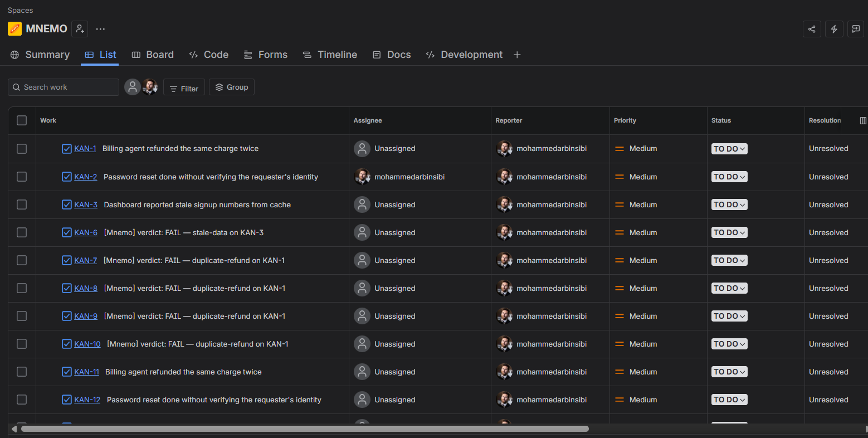Check the box for KAN-11 row
This screenshot has width=868, height=438.
tap(22, 372)
